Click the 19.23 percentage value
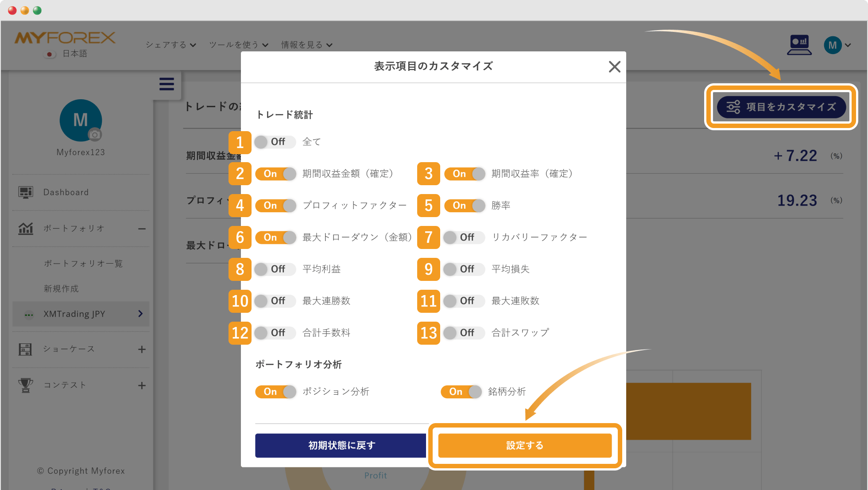 pyautogui.click(x=797, y=200)
